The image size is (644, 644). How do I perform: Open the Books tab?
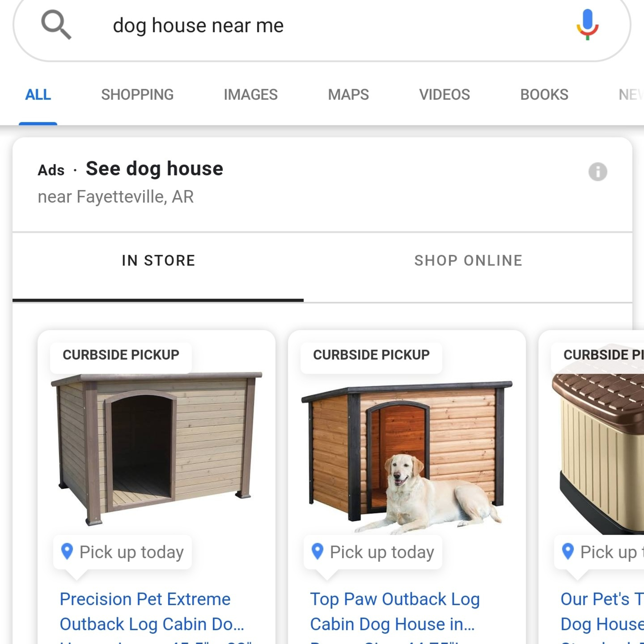coord(544,95)
